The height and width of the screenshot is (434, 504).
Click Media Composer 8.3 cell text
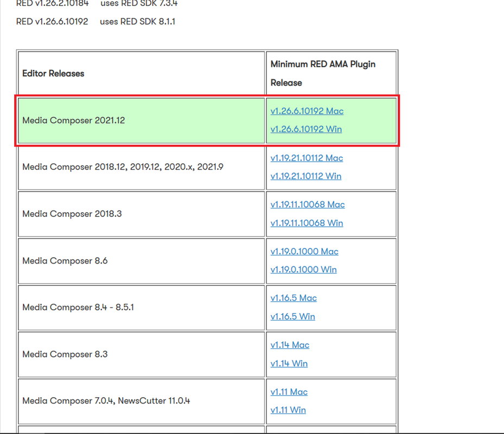pyautogui.click(x=65, y=354)
